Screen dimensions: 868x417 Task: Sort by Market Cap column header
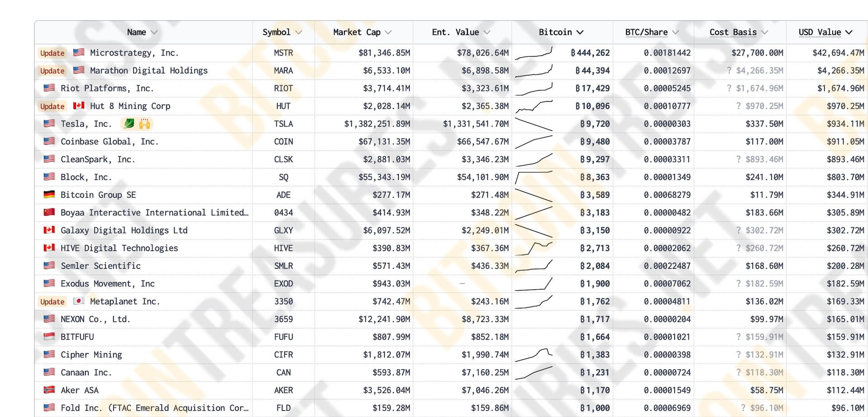click(362, 32)
